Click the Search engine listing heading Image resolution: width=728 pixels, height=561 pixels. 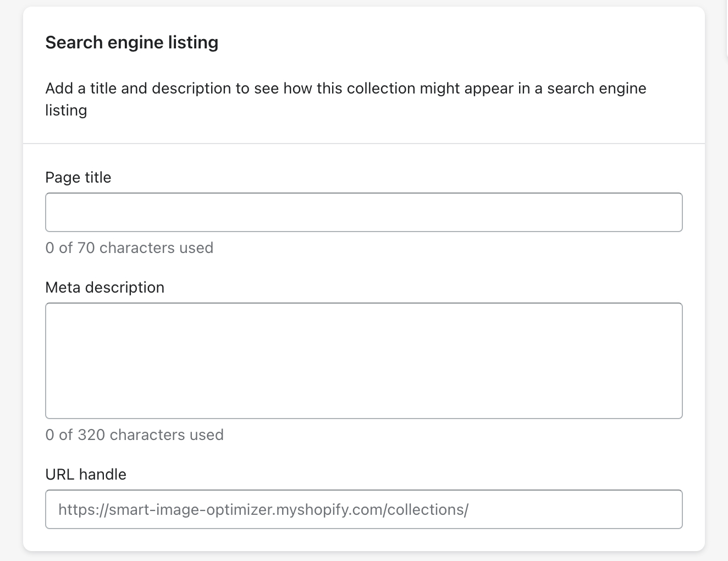click(131, 42)
